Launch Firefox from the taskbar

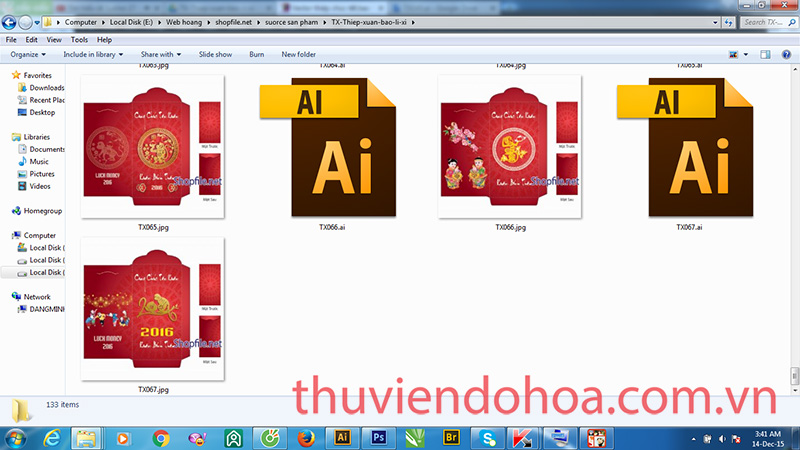306,438
